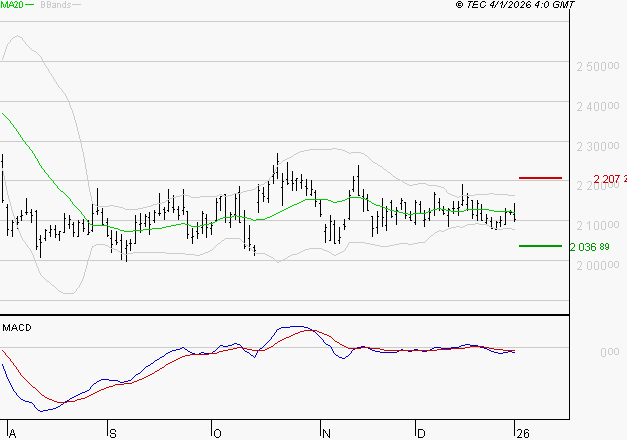This screenshot has width=627, height=440.
Task: Click the 2 100 price axis label
Action: 598,226
